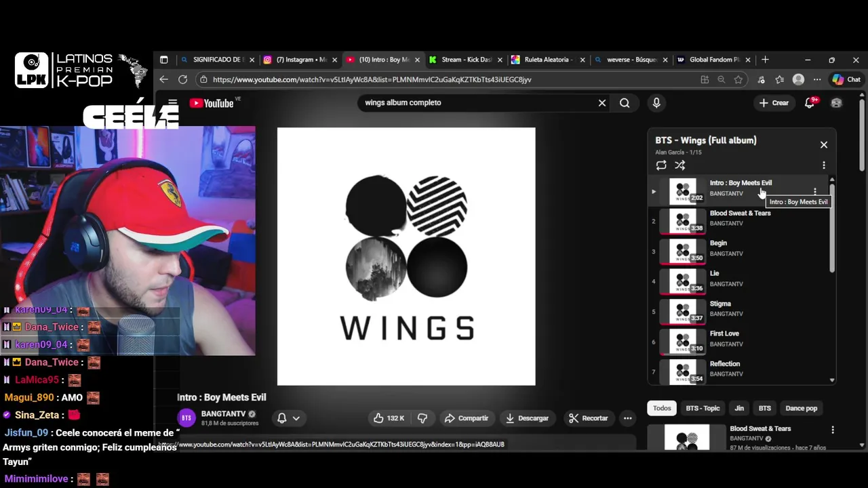Image resolution: width=868 pixels, height=488 pixels.
Task: Play Stigma from the playlist
Action: (x=739, y=312)
